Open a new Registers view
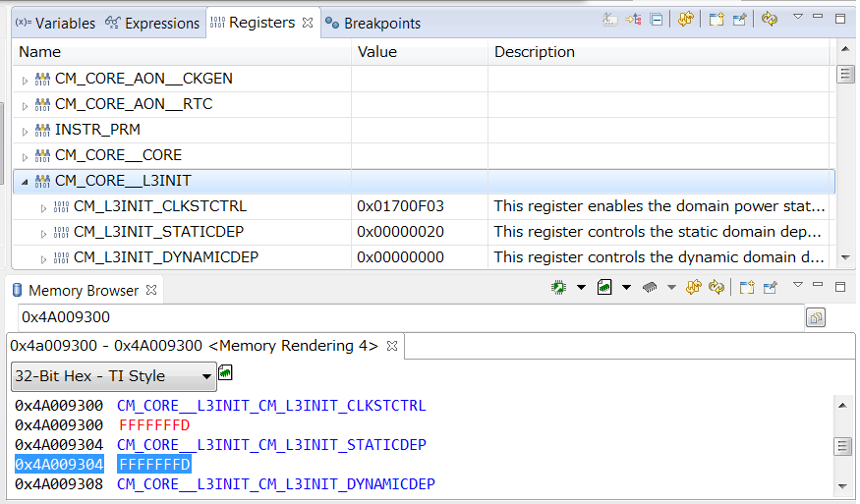Viewport: 860px width, 504px height. [x=717, y=20]
